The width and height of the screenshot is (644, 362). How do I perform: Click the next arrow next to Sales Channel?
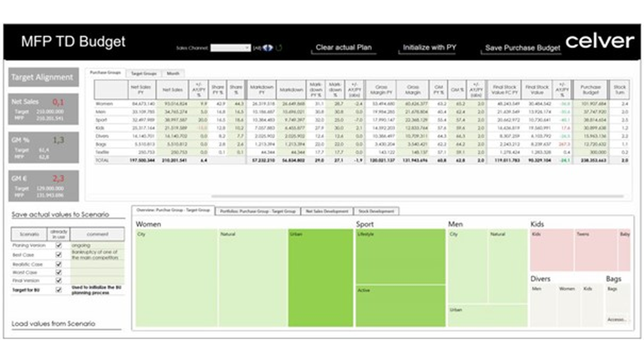(x=270, y=48)
